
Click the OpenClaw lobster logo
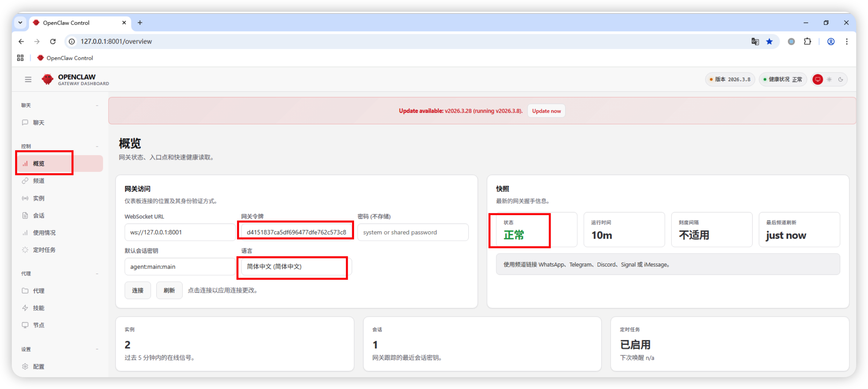click(48, 79)
